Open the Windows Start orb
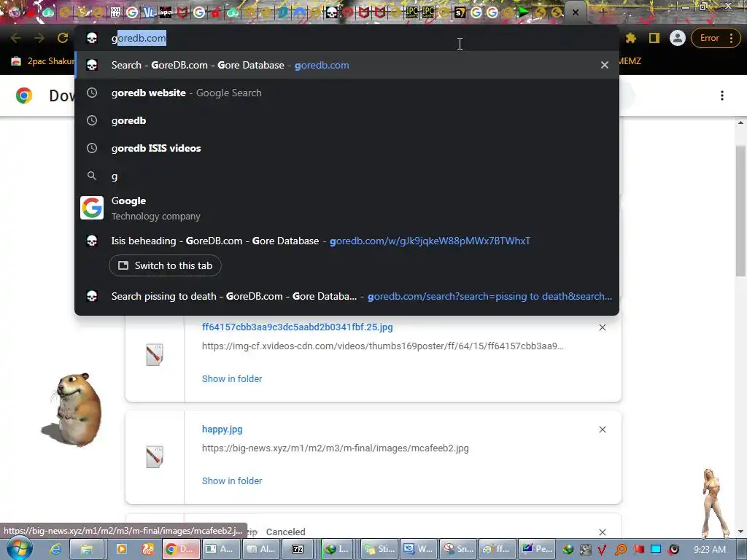Screen dimensions: 747x560 (x=19, y=548)
